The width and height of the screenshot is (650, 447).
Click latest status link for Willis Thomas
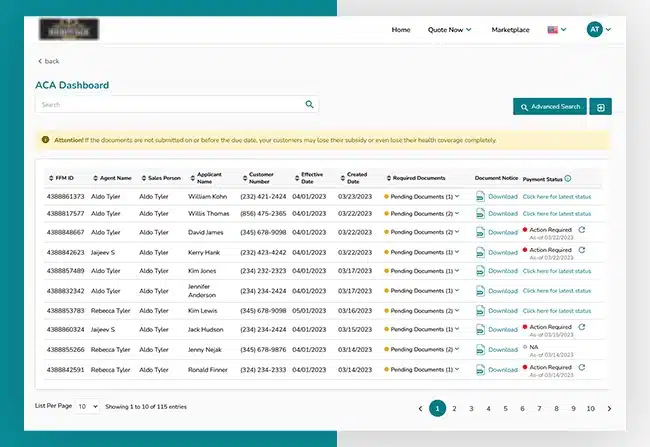[556, 213]
